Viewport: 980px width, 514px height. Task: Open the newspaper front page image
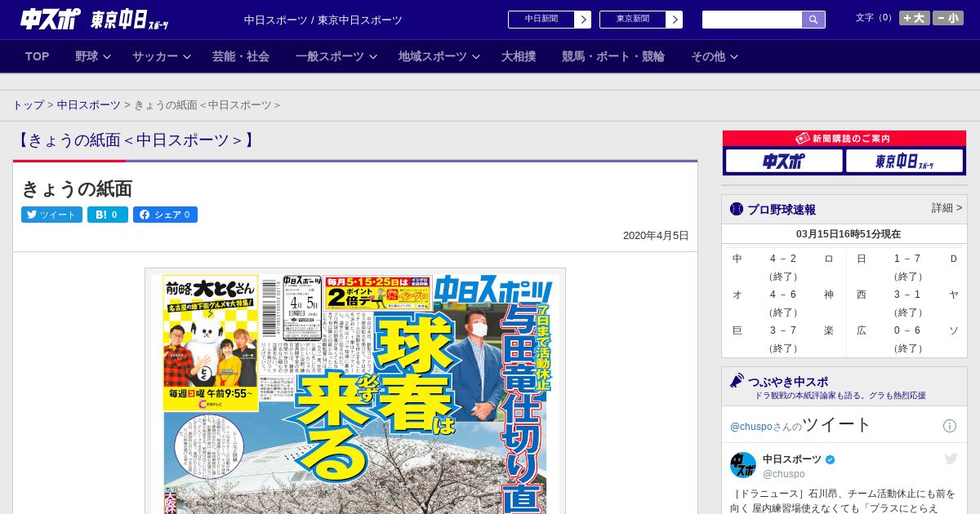(355, 392)
